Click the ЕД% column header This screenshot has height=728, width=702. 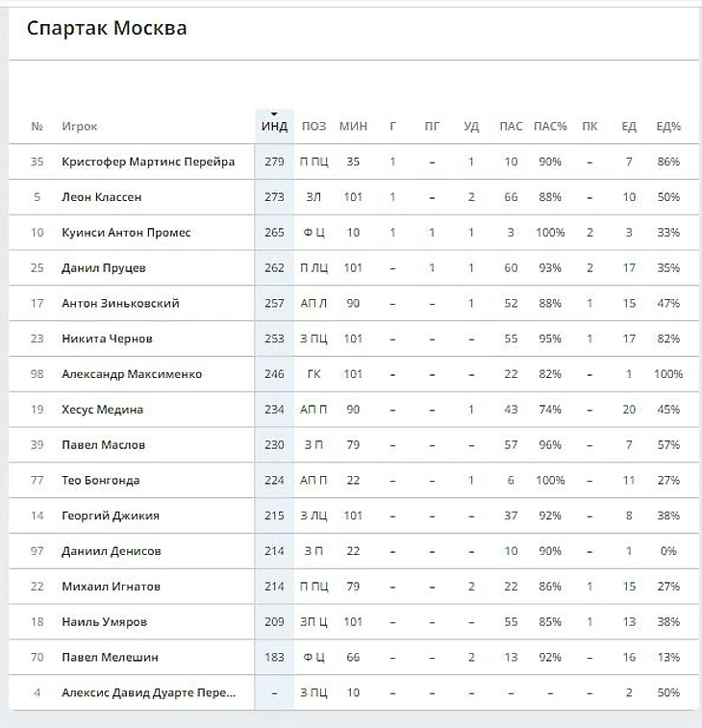pyautogui.click(x=668, y=126)
